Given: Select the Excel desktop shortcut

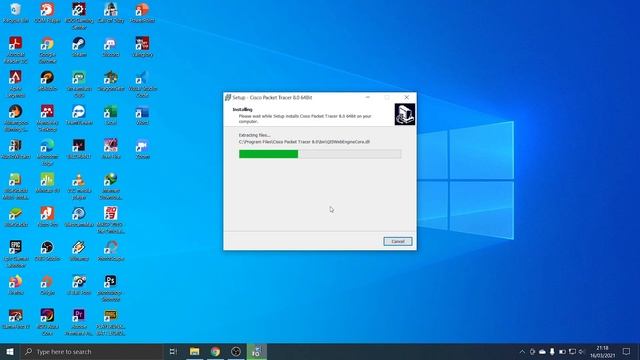Looking at the screenshot, I should (x=111, y=115).
